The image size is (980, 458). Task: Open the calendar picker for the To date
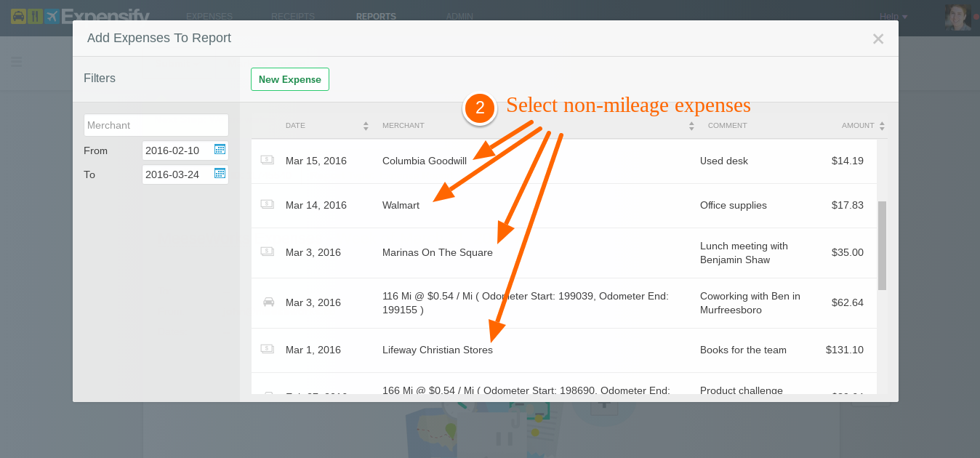point(220,174)
